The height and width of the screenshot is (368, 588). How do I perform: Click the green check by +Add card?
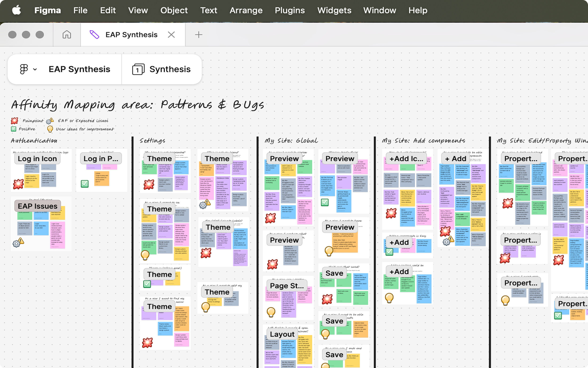389,251
